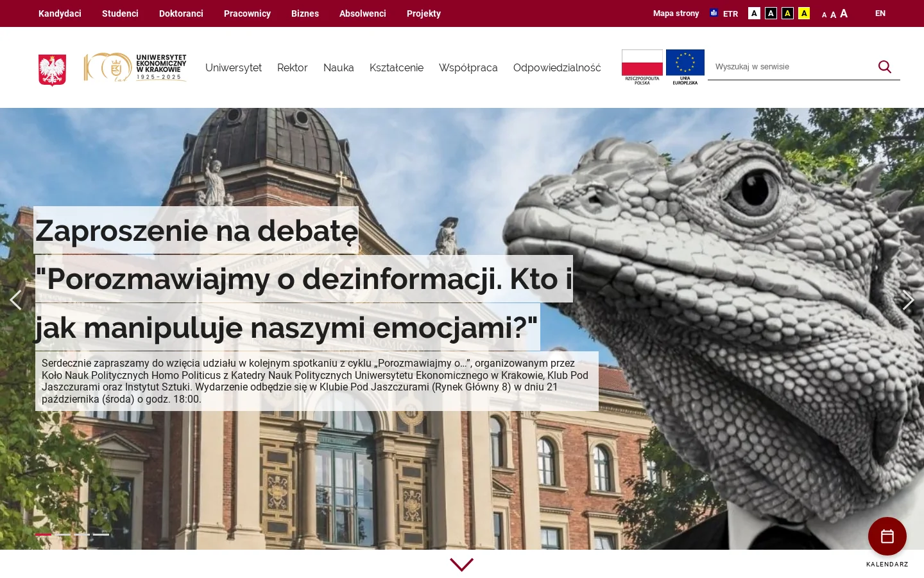Open the Projekty section

click(x=424, y=13)
